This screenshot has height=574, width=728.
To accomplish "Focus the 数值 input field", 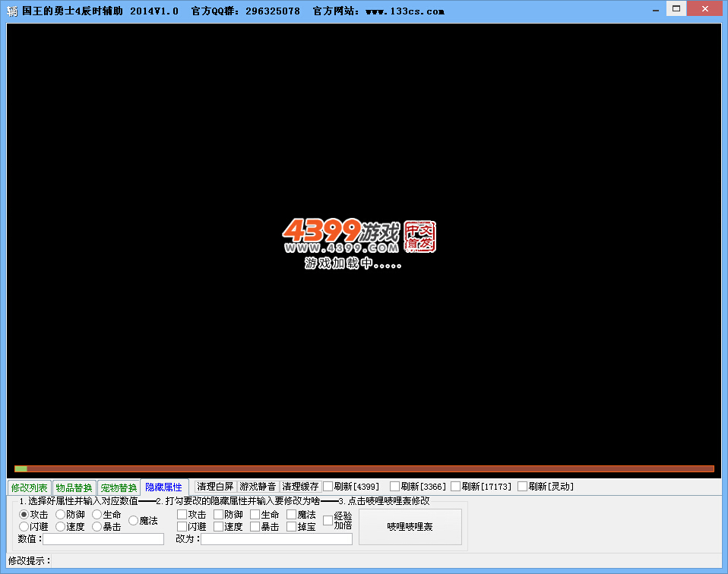I will click(x=103, y=539).
